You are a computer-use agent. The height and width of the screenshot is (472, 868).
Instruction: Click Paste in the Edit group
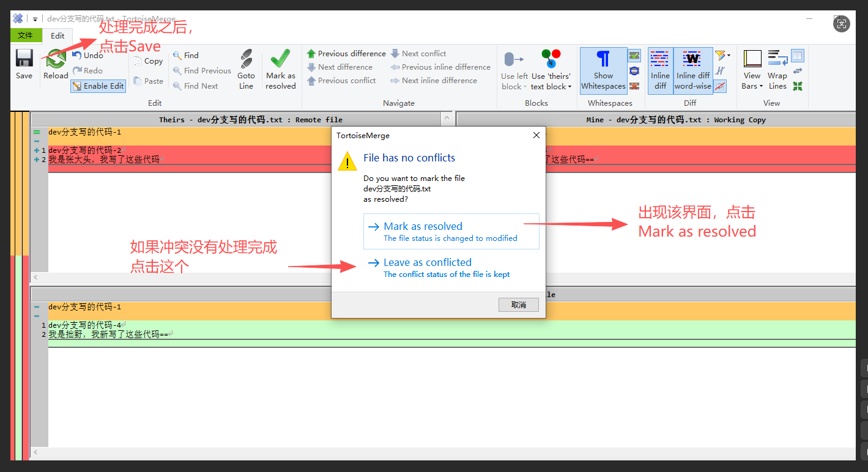[x=148, y=81]
